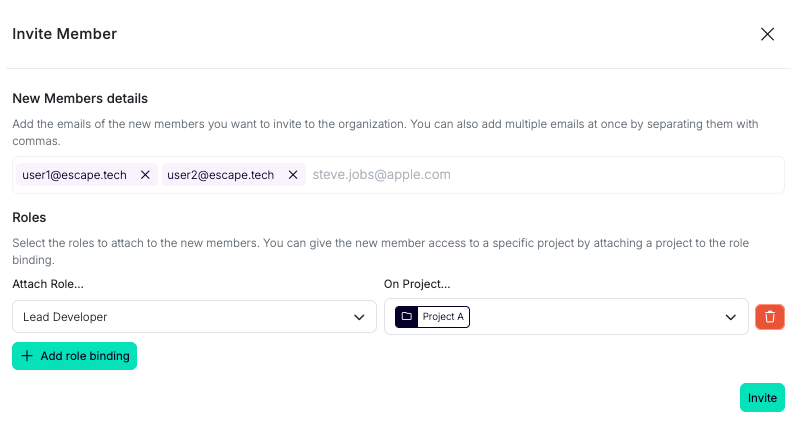Remove user2@escape.tech email chip
The image size is (795, 436).
click(x=293, y=175)
